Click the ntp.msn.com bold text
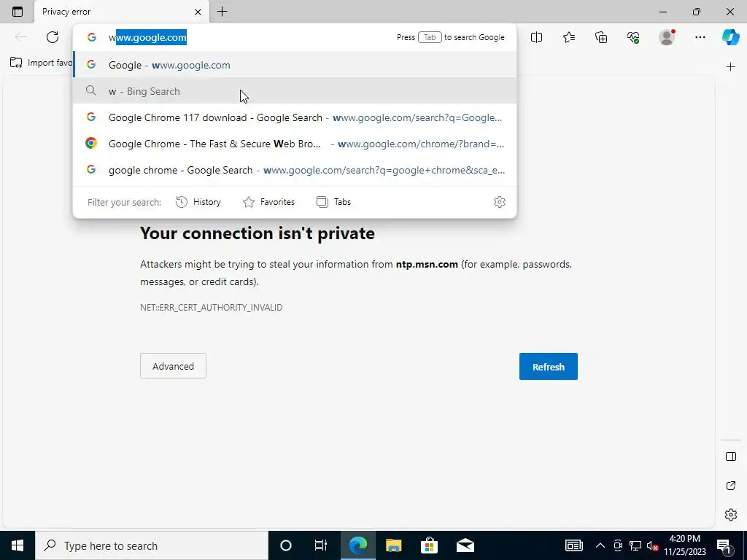747x560 pixels. pyautogui.click(x=427, y=264)
